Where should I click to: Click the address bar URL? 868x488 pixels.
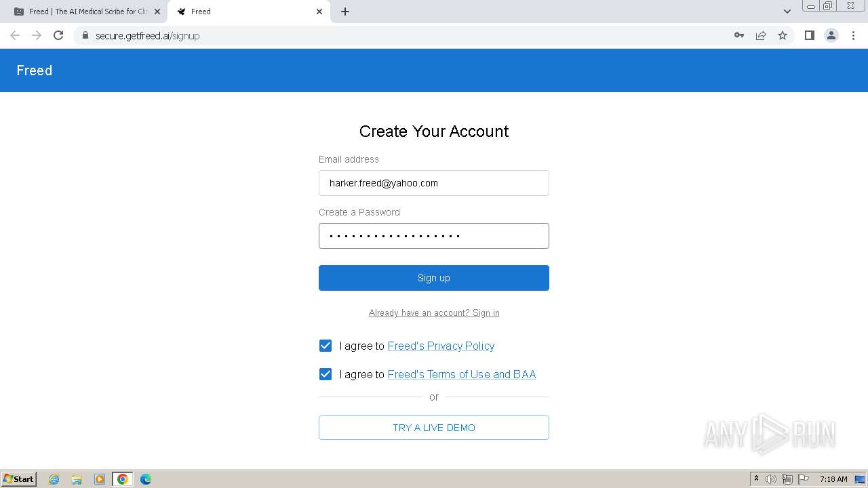tap(147, 36)
